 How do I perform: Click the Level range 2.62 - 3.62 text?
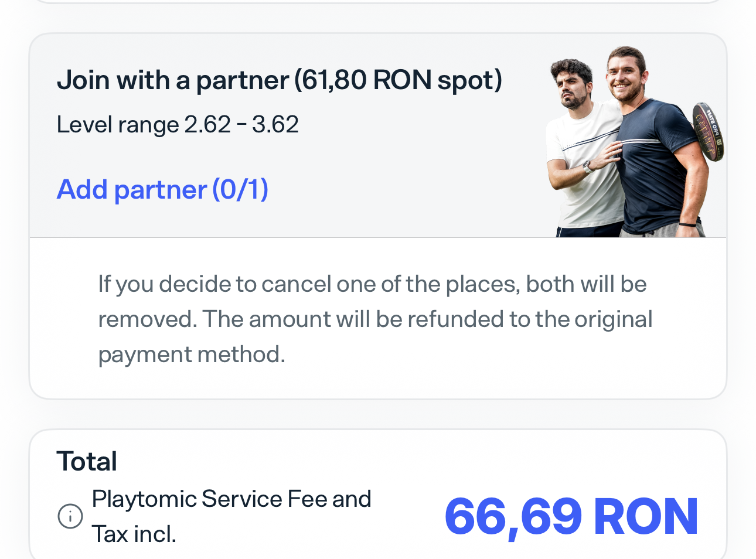coord(178,124)
